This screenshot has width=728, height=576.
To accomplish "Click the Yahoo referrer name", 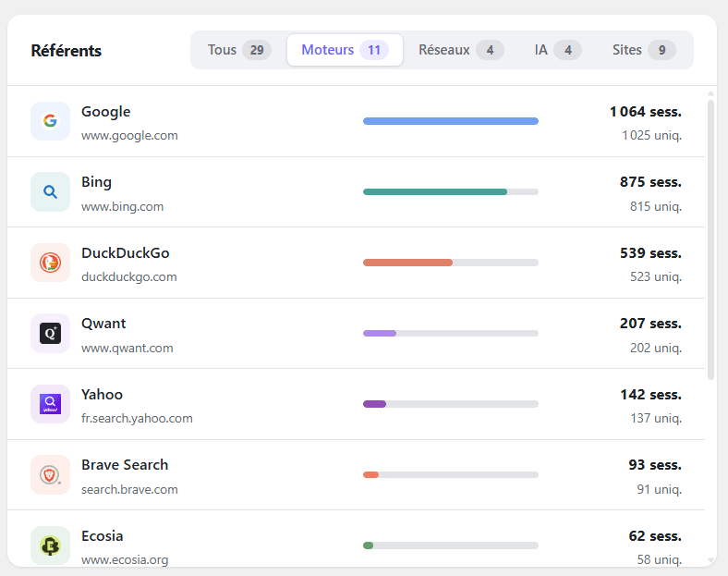I will [103, 395].
